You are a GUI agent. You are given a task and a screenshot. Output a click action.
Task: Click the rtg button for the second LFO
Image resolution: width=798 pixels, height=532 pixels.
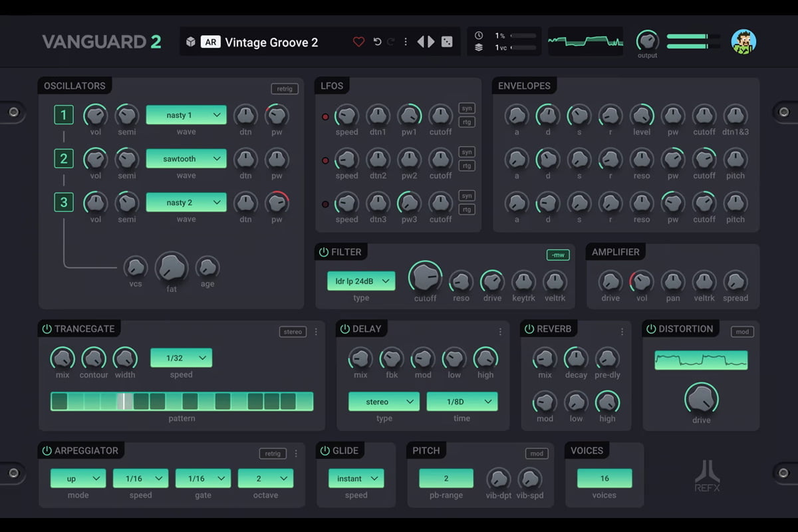click(x=467, y=166)
